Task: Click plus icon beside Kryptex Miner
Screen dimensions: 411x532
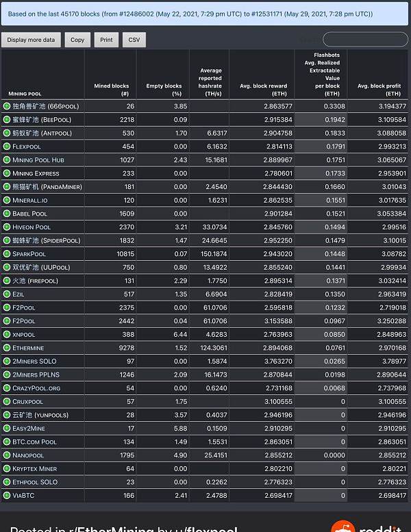Action: pyautogui.click(x=7, y=468)
